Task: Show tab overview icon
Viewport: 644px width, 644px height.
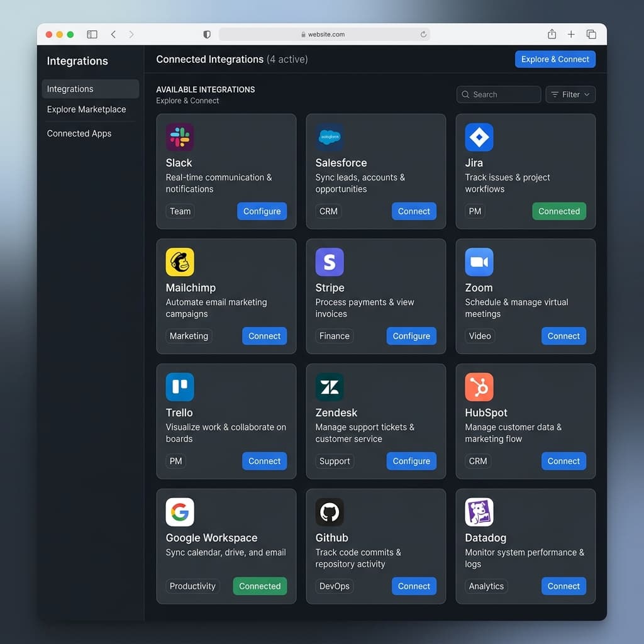Action: point(591,35)
